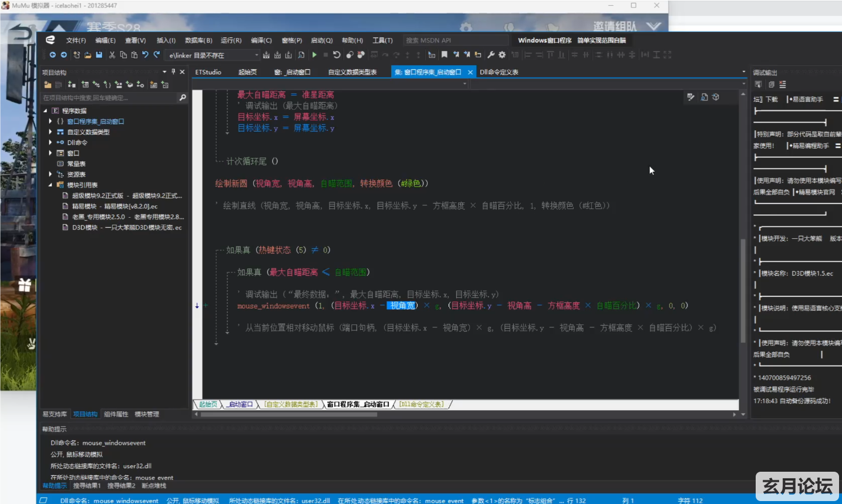Screen dimensions: 842x504
Task: Click the 易语言助手 link in debug output
Action: (x=807, y=99)
